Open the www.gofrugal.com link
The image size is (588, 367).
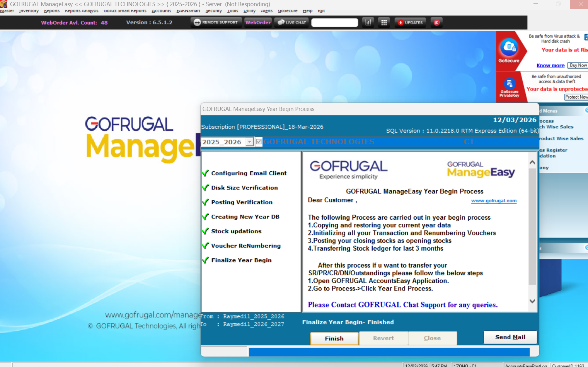tap(494, 201)
